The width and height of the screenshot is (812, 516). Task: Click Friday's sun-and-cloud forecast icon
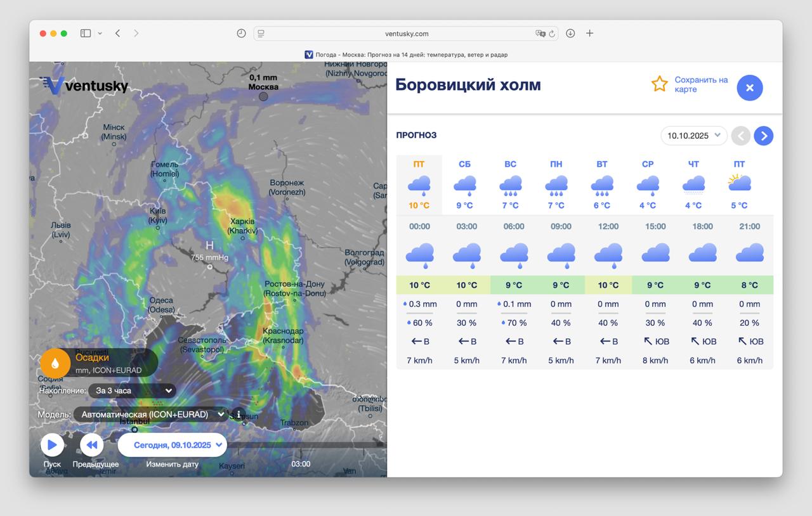(x=738, y=184)
